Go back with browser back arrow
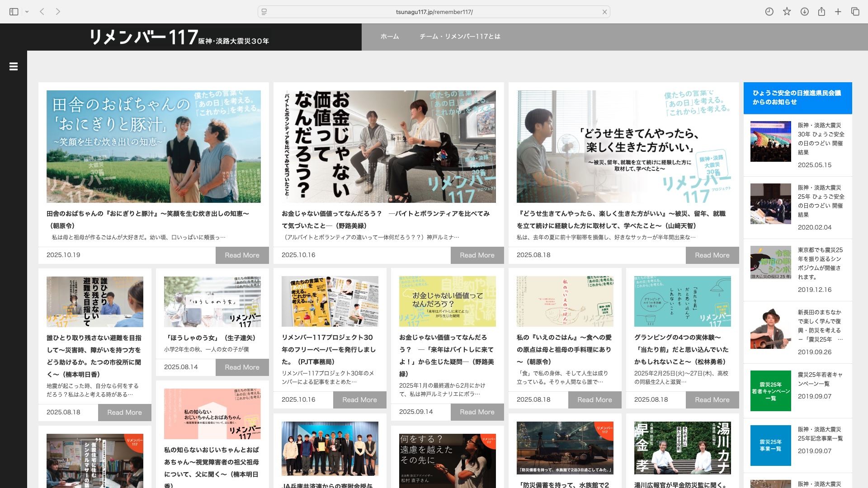 (42, 12)
